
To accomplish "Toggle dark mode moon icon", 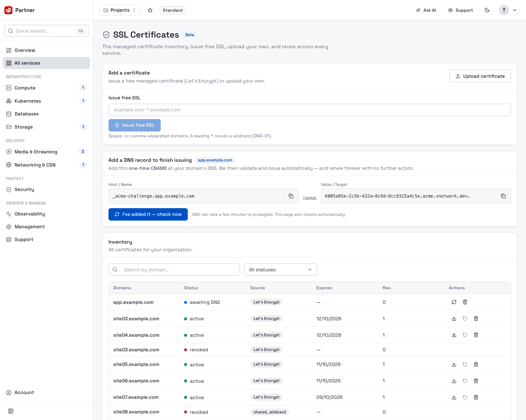I will coord(487,10).
